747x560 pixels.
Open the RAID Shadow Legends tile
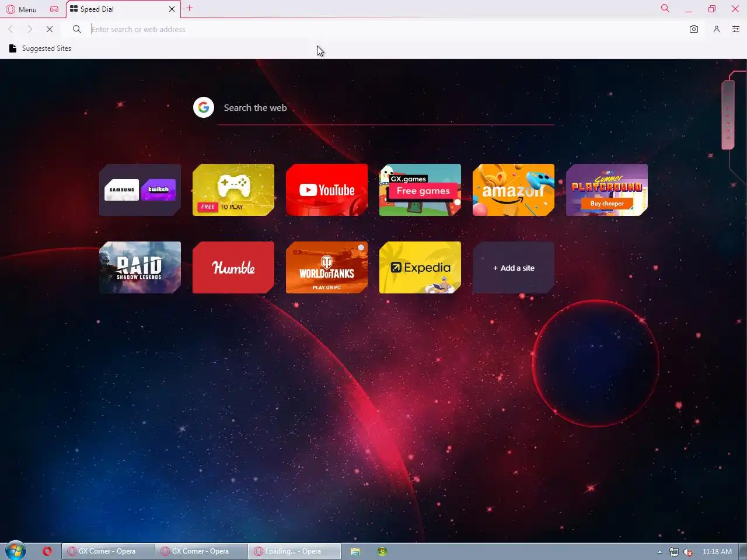[140, 267]
